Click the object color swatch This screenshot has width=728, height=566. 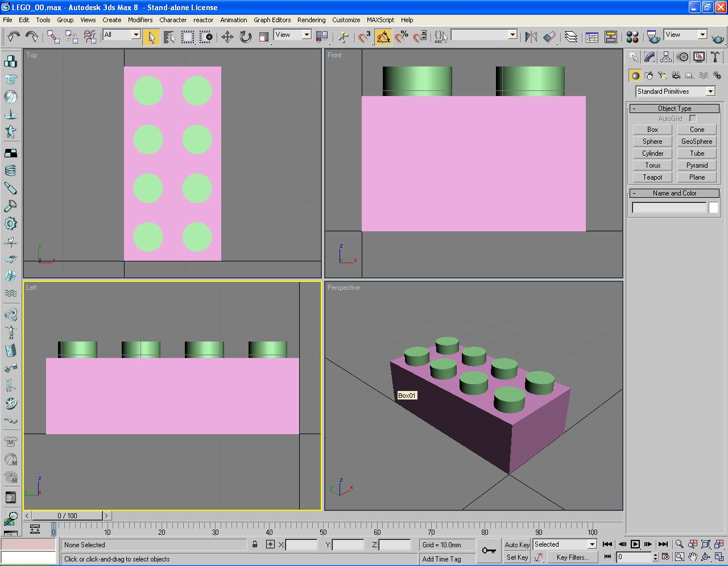click(x=713, y=208)
